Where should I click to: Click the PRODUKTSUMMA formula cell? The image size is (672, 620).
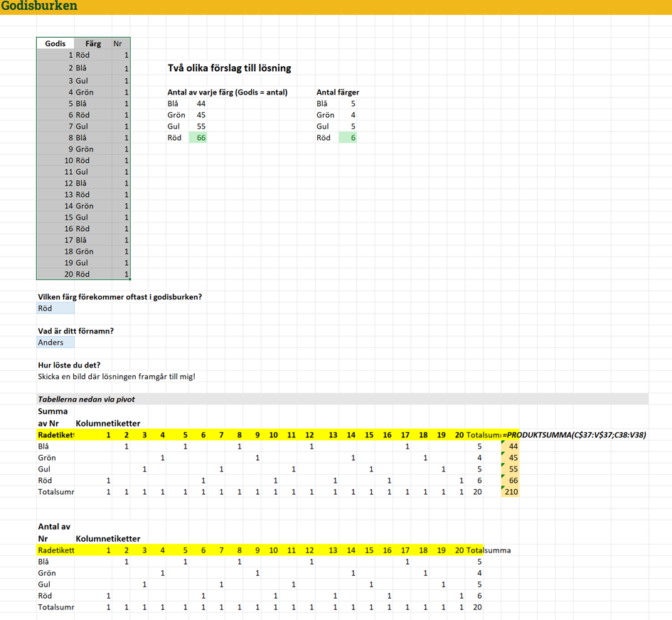(x=574, y=435)
